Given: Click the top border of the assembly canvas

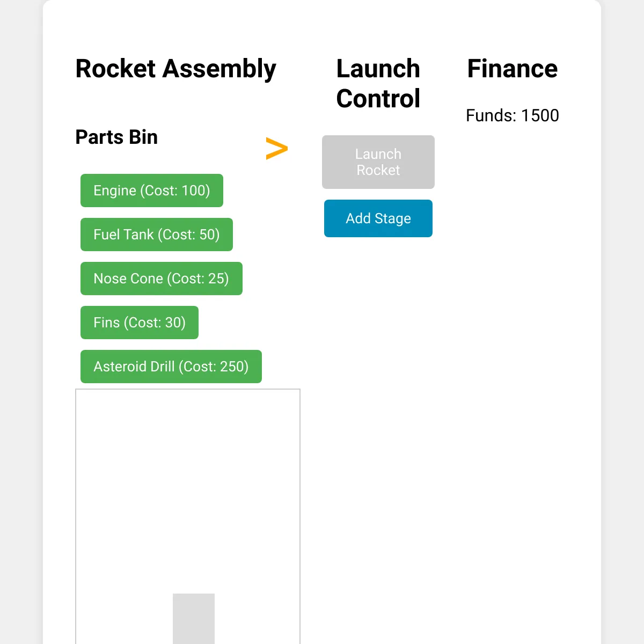Looking at the screenshot, I should pyautogui.click(x=188, y=389).
